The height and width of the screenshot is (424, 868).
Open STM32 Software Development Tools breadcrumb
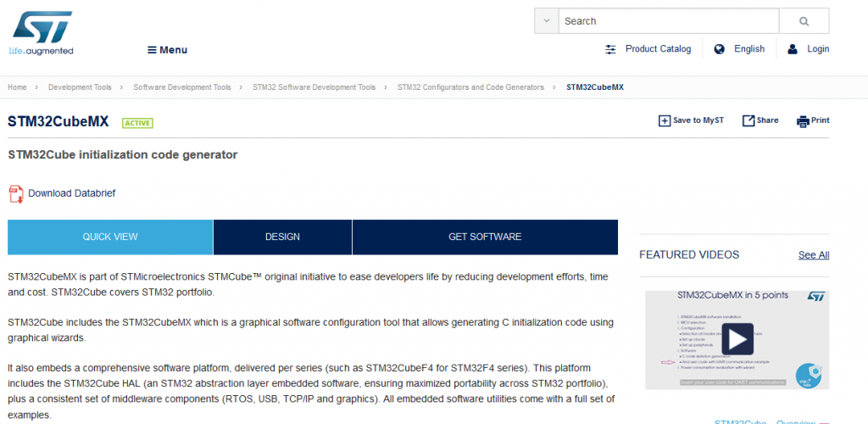click(314, 87)
